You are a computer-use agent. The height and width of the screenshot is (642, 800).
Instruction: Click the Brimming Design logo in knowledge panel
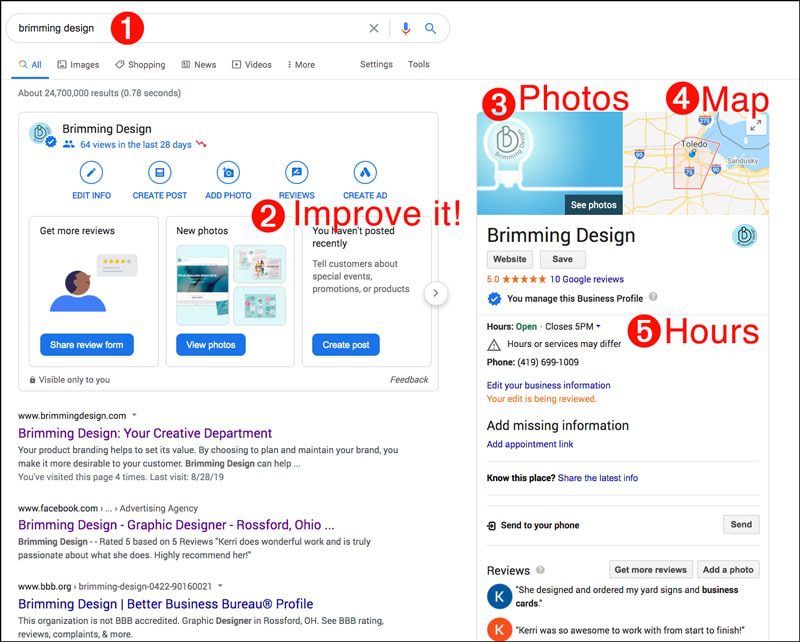(x=744, y=236)
